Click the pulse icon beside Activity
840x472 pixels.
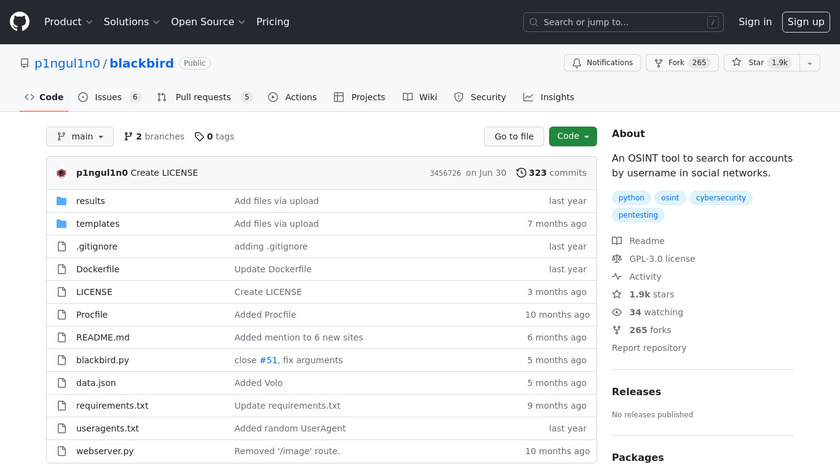(617, 276)
